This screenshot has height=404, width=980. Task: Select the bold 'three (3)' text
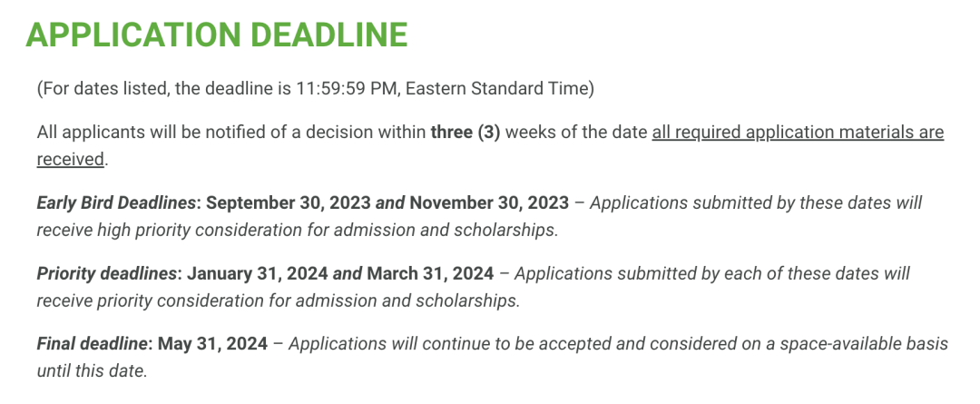click(x=465, y=133)
